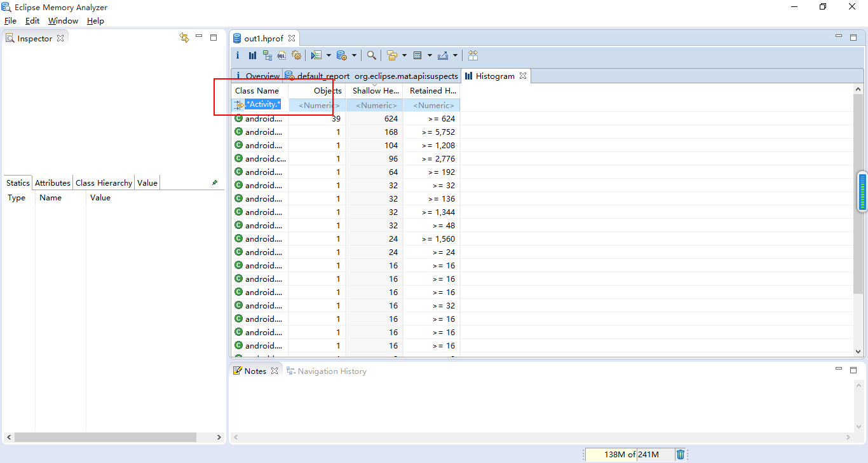Image resolution: width=868 pixels, height=463 pixels.
Task: Toggle the pin icon in Inspector tabs
Action: pyautogui.click(x=215, y=183)
